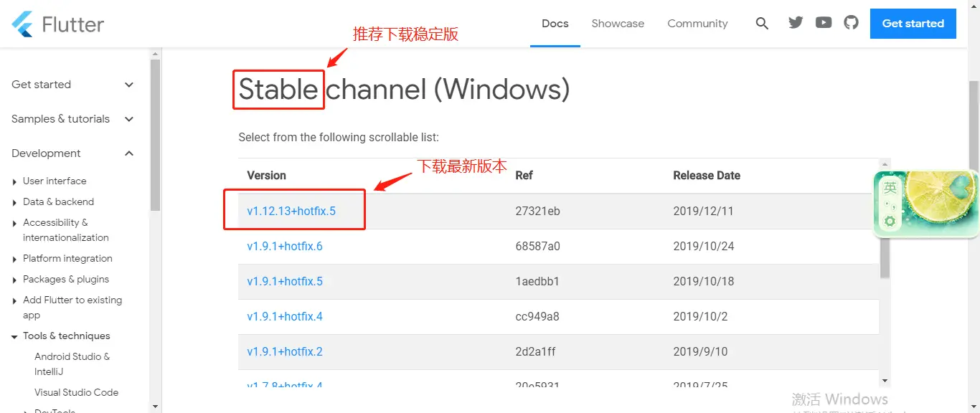Download v1.9.1+hotfix.2 release
Screen dimensions: 980x413
[285, 352]
